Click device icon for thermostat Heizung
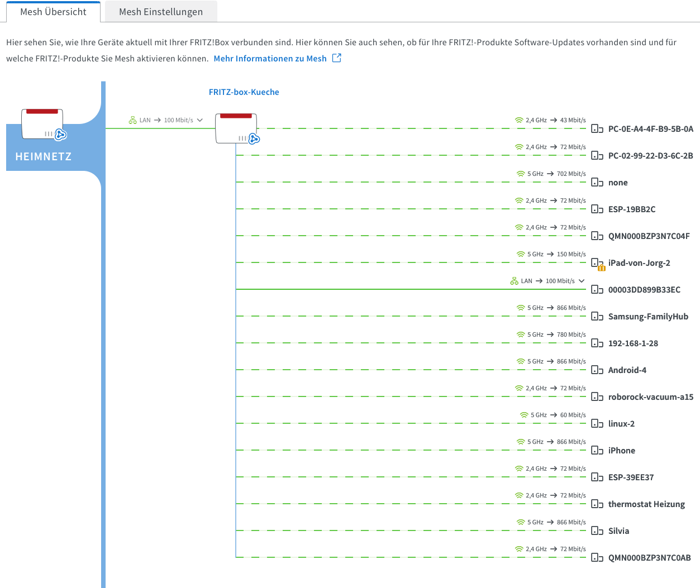 597,504
